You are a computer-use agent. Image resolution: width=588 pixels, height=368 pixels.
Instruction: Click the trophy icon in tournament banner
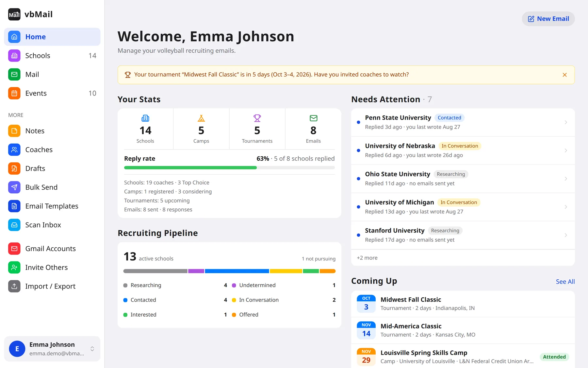point(128,75)
